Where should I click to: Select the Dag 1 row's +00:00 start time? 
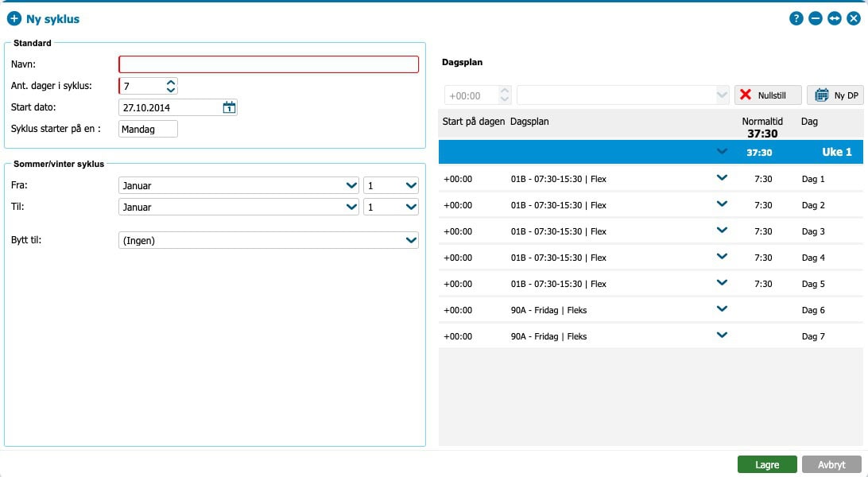[x=458, y=179]
